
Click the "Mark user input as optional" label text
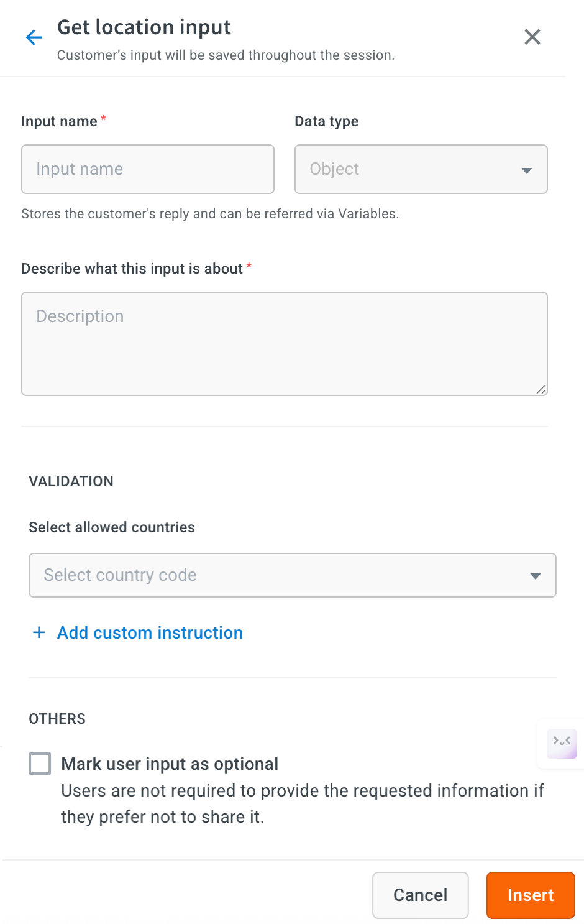click(x=170, y=764)
